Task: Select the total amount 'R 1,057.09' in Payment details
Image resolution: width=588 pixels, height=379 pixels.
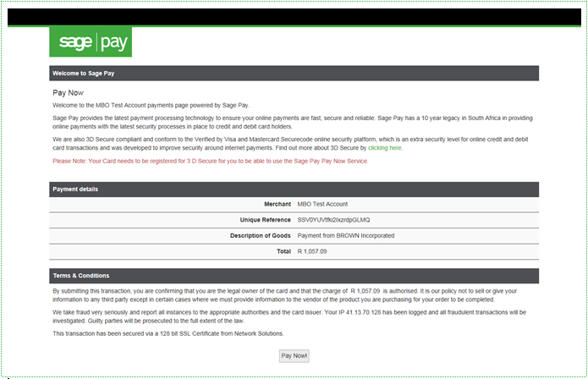Action: (312, 251)
